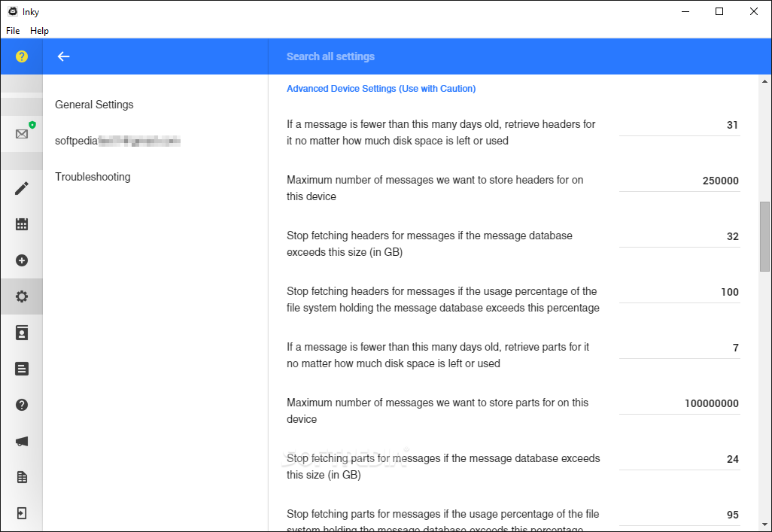Edit the parts database size field 24

[679, 459]
